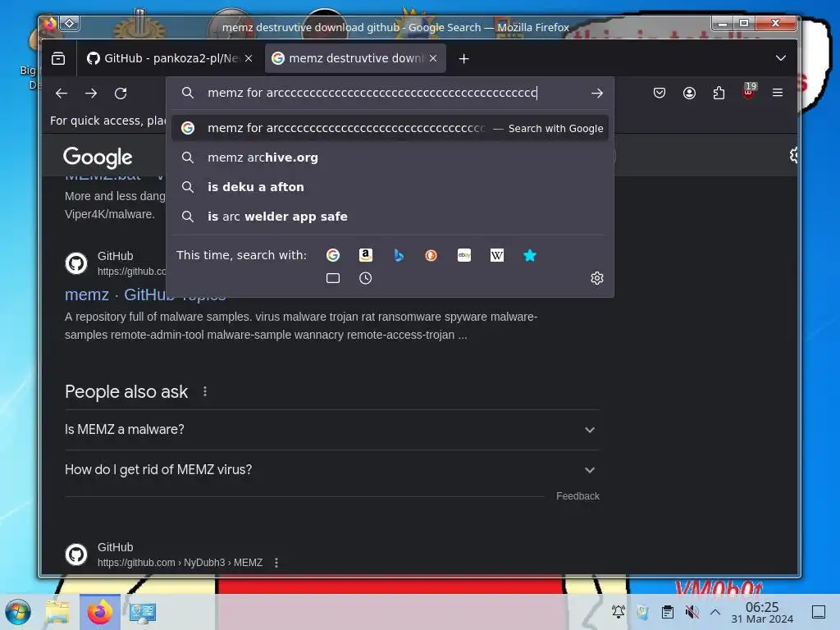Open a new tab with plus button
Image resolution: width=840 pixels, height=630 pixels.
click(464, 58)
